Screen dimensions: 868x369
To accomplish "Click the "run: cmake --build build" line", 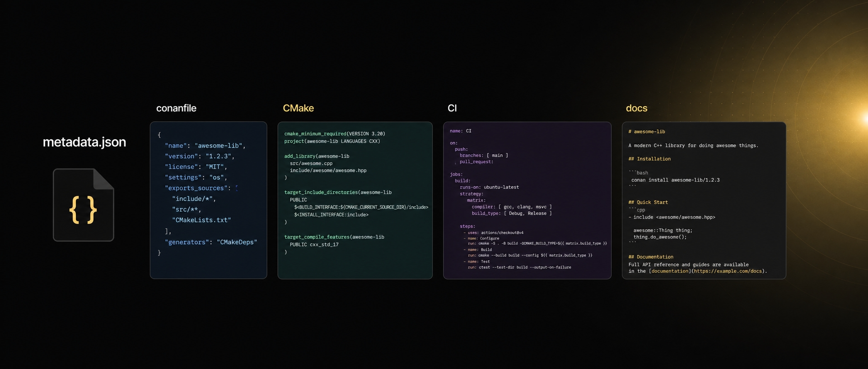I will (x=530, y=255).
